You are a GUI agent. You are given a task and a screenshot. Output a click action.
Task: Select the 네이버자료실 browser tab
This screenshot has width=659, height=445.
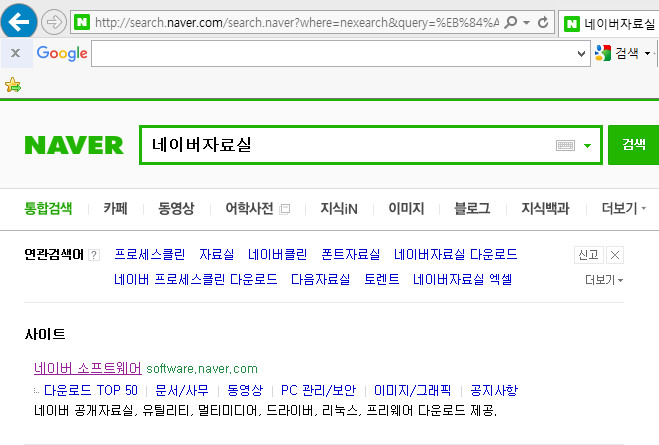coord(609,24)
